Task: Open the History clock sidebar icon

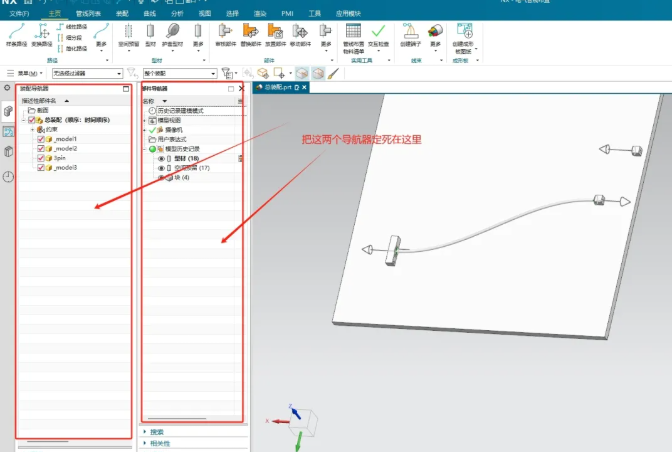Action: pos(8,177)
